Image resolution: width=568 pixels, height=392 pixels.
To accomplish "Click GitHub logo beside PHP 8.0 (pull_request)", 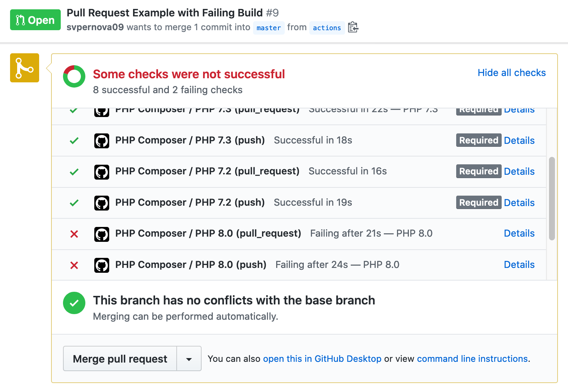I will [102, 234].
